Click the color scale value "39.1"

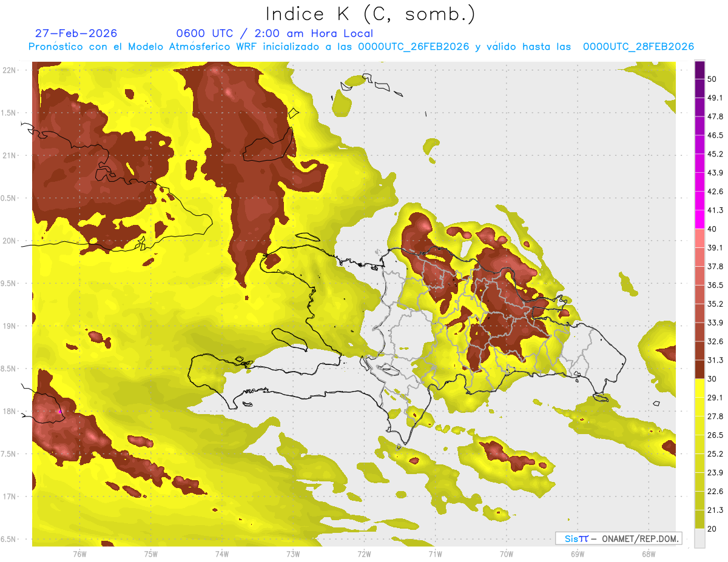715,247
